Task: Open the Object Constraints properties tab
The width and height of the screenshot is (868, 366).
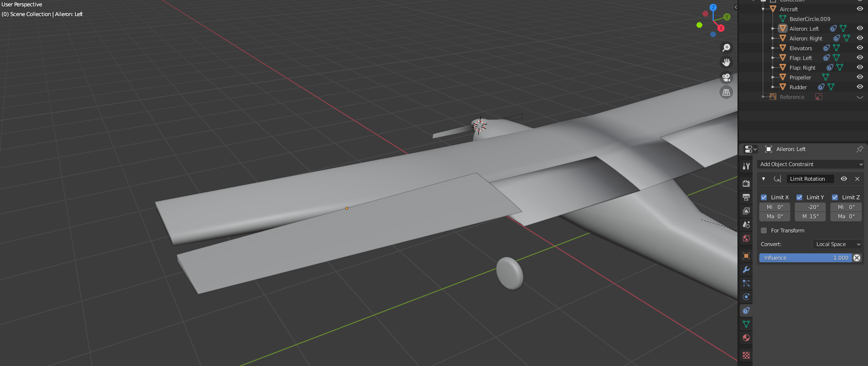Action: (746, 310)
